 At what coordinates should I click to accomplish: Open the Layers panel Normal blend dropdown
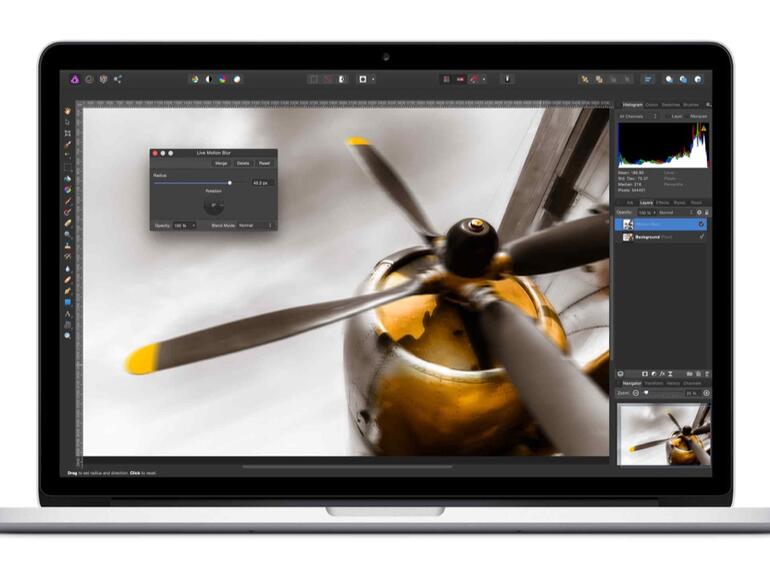coord(676,213)
